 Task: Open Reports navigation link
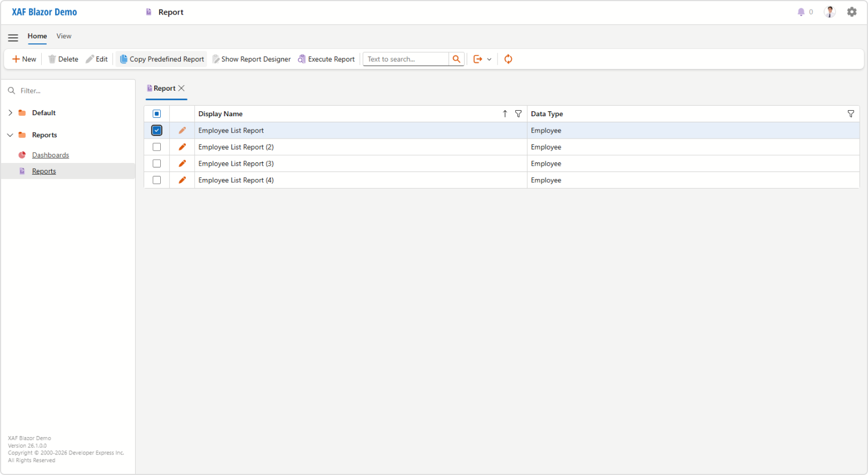pyautogui.click(x=44, y=171)
